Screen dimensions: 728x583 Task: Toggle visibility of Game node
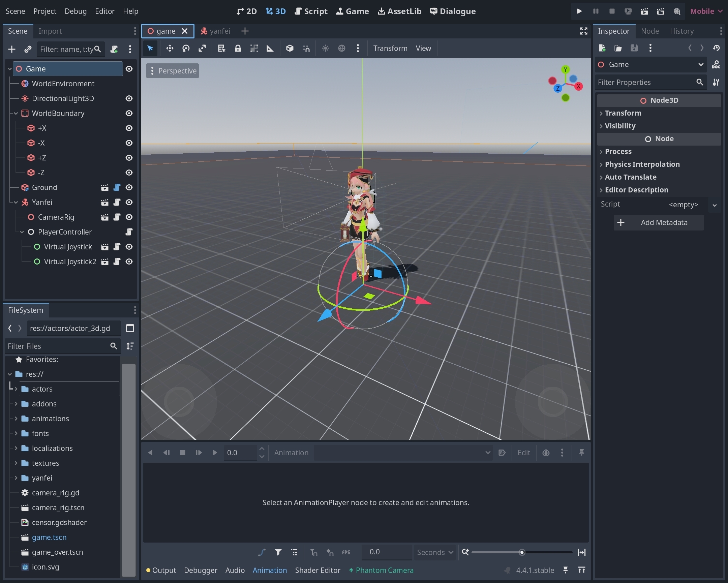coord(129,69)
